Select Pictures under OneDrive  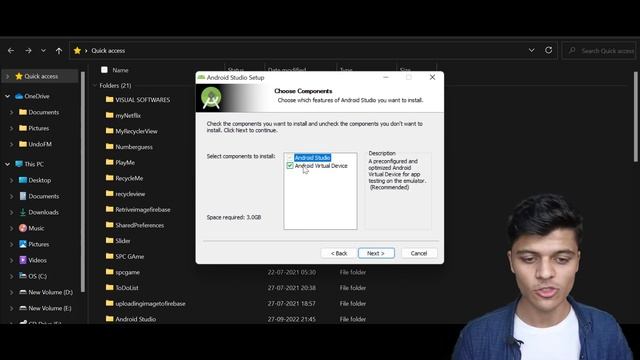pos(38,128)
